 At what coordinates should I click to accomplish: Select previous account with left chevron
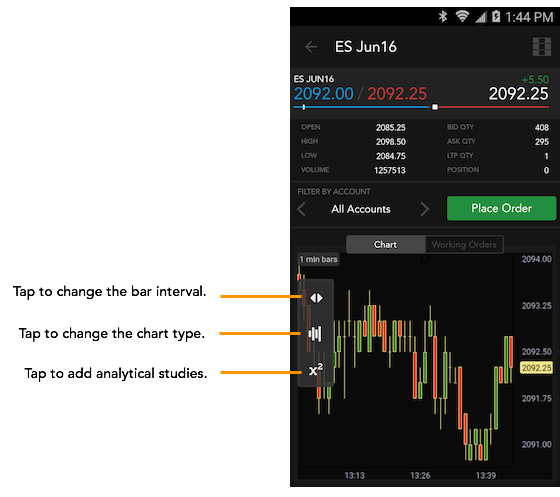(x=302, y=209)
